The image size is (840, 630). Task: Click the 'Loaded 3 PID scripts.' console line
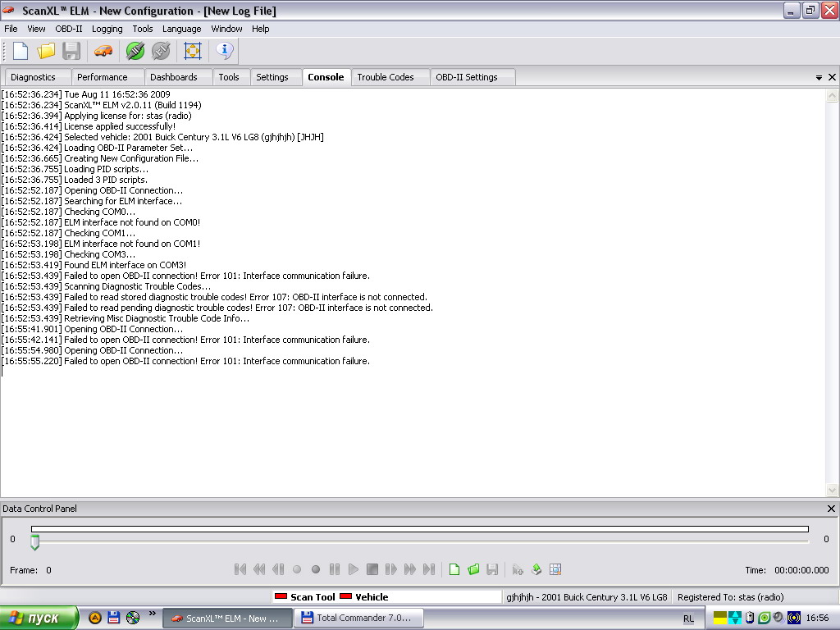[106, 180]
